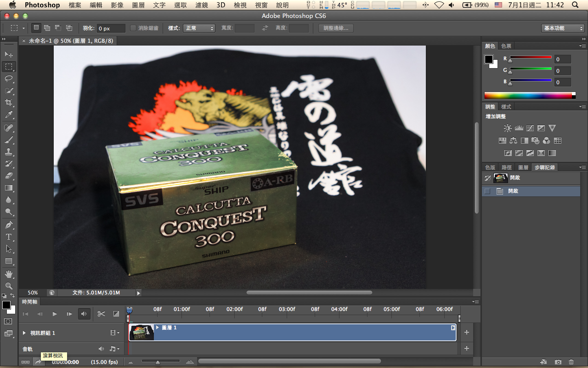
Task: Click the foreground color swatch in Color panel
Action: point(488,59)
